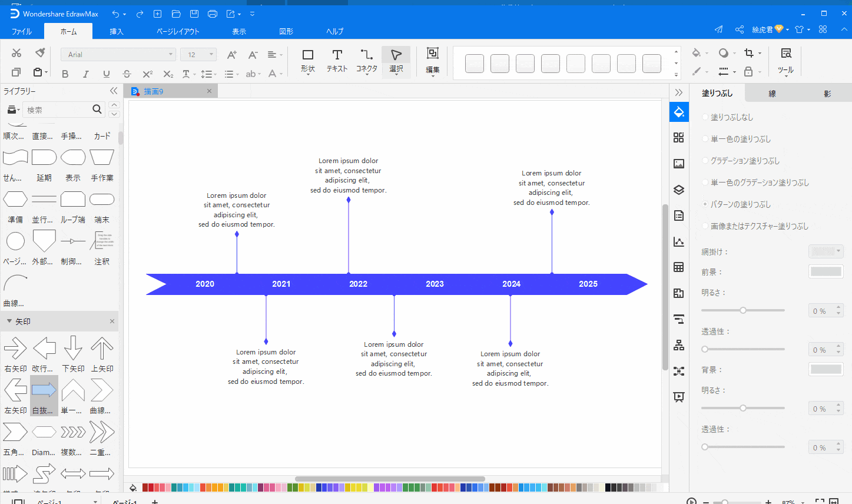The width and height of the screenshot is (852, 504).
Task: Click the Cut scissors icon
Action: pos(16,53)
